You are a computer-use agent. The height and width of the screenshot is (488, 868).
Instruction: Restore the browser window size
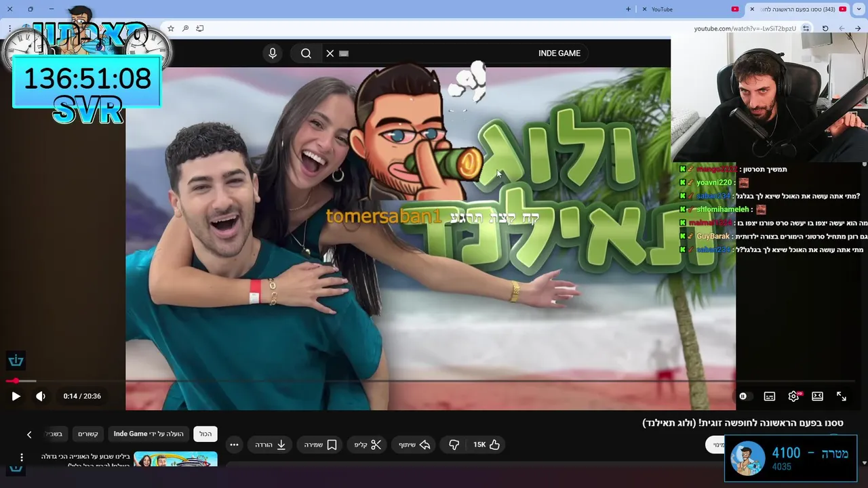(x=31, y=9)
